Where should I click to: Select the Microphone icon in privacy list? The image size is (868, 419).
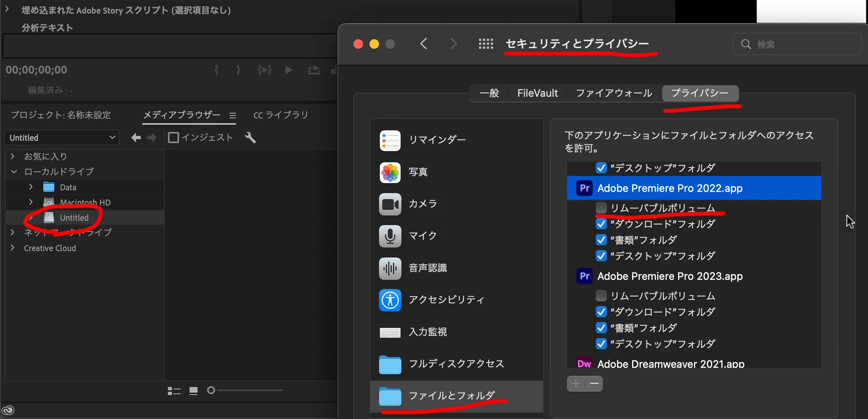pyautogui.click(x=390, y=236)
